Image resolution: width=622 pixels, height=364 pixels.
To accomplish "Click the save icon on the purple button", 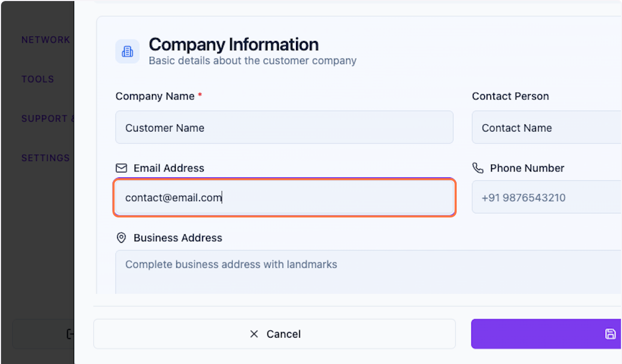I will point(611,334).
